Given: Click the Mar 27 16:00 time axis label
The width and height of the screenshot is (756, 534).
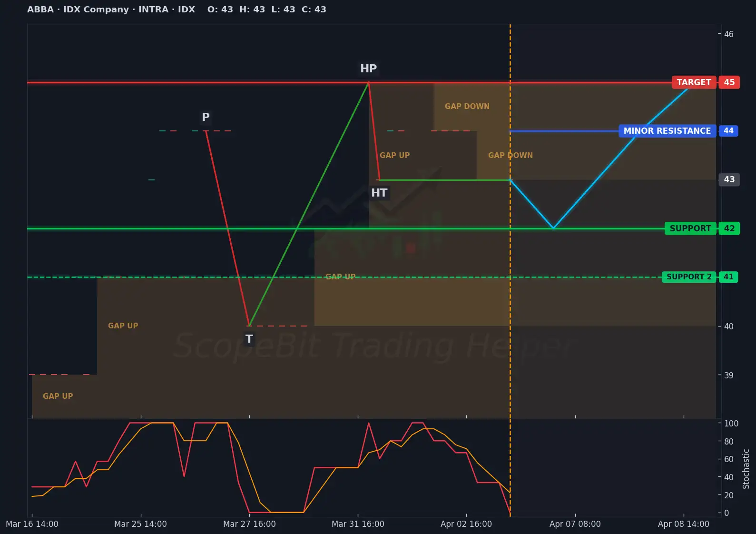Looking at the screenshot, I should pyautogui.click(x=249, y=524).
